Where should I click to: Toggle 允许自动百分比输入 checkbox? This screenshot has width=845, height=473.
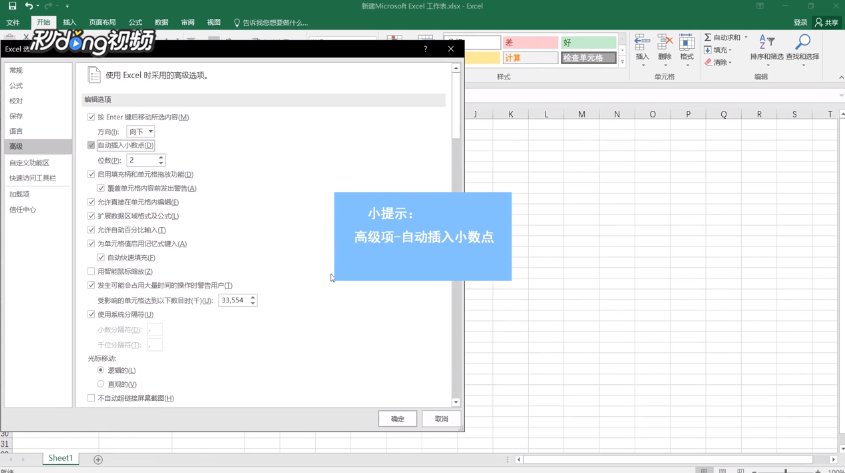coord(91,229)
